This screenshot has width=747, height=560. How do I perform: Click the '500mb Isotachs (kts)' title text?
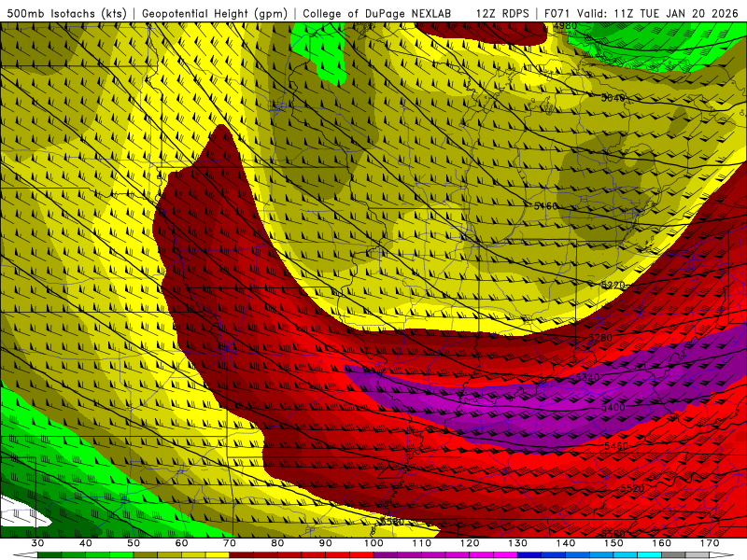pyautogui.click(x=66, y=13)
